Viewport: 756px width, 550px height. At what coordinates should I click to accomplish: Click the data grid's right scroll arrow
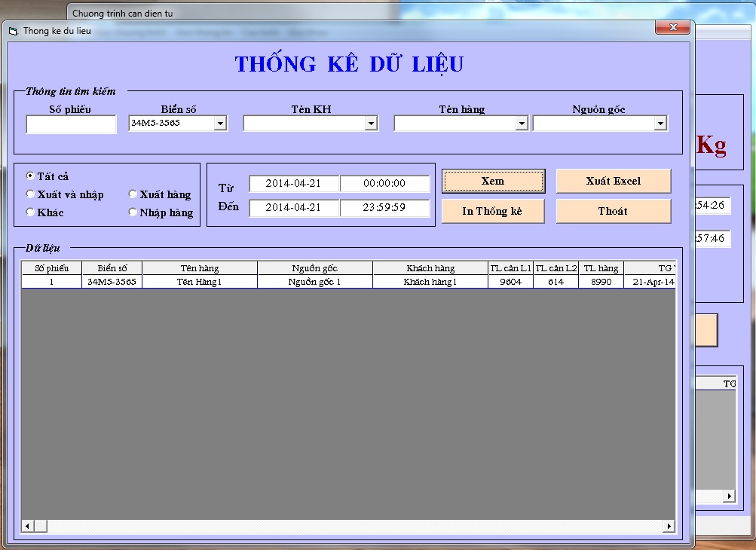pyautogui.click(x=669, y=526)
